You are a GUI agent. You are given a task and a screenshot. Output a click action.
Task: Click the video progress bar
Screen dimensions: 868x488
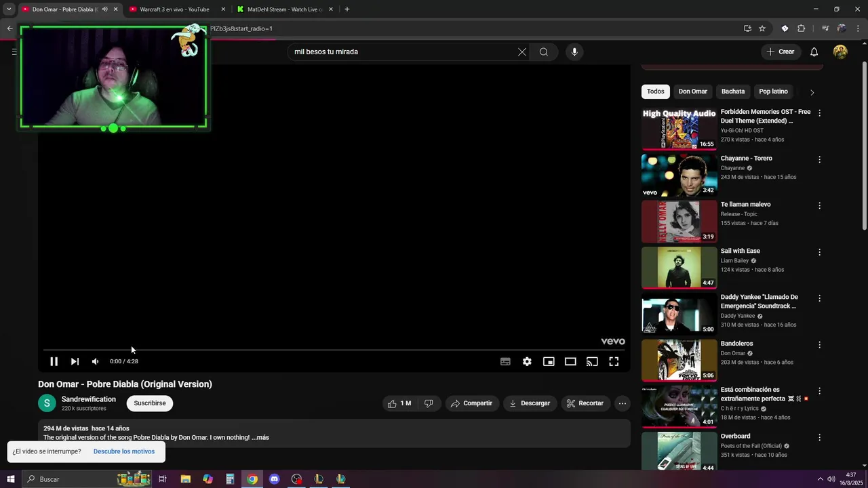[x=334, y=350]
